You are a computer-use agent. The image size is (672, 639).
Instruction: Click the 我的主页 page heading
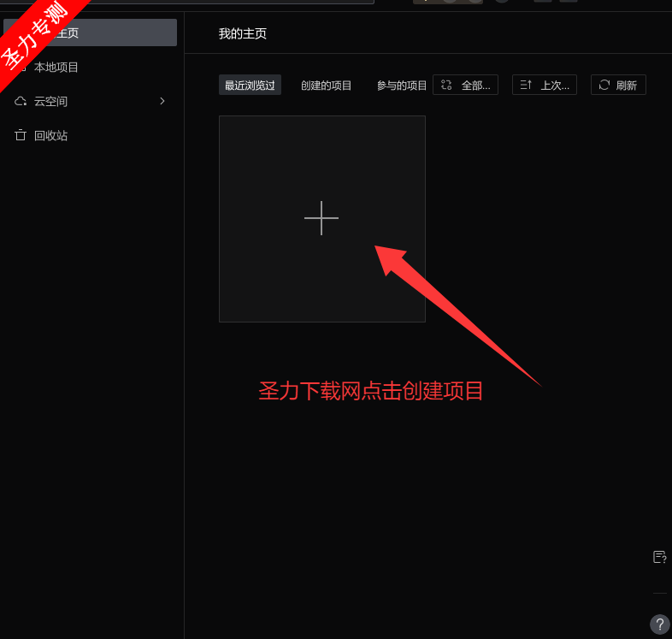click(x=243, y=33)
